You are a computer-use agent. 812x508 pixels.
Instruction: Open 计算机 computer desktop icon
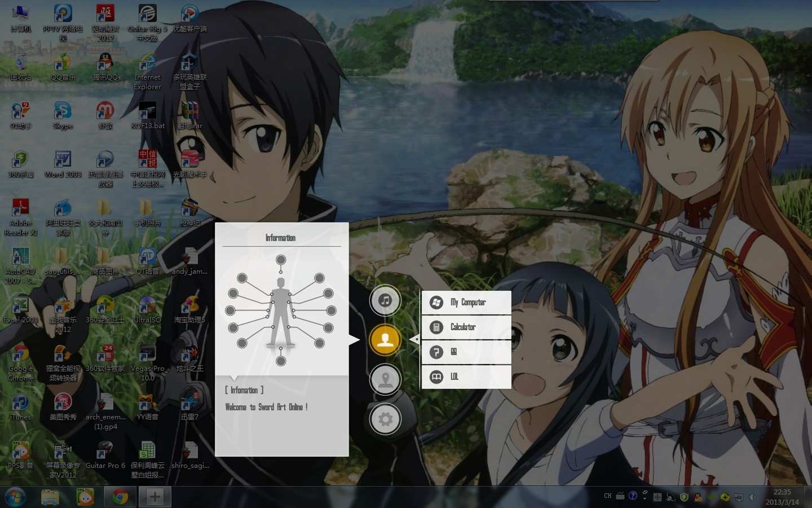21,19
